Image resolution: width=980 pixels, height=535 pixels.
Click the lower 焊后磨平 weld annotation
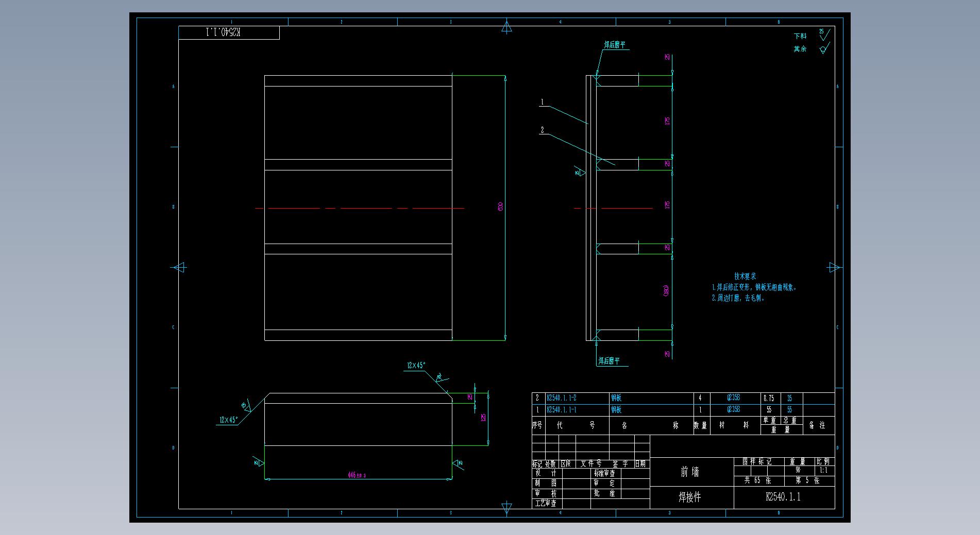(x=609, y=361)
